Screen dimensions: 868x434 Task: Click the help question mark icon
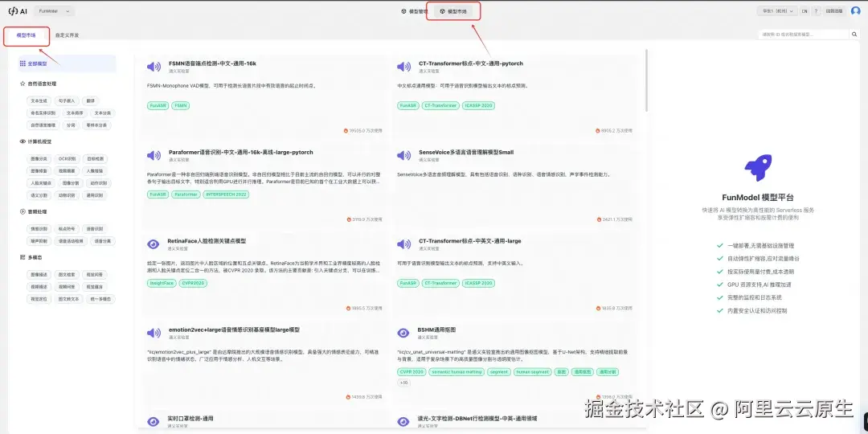pos(816,10)
